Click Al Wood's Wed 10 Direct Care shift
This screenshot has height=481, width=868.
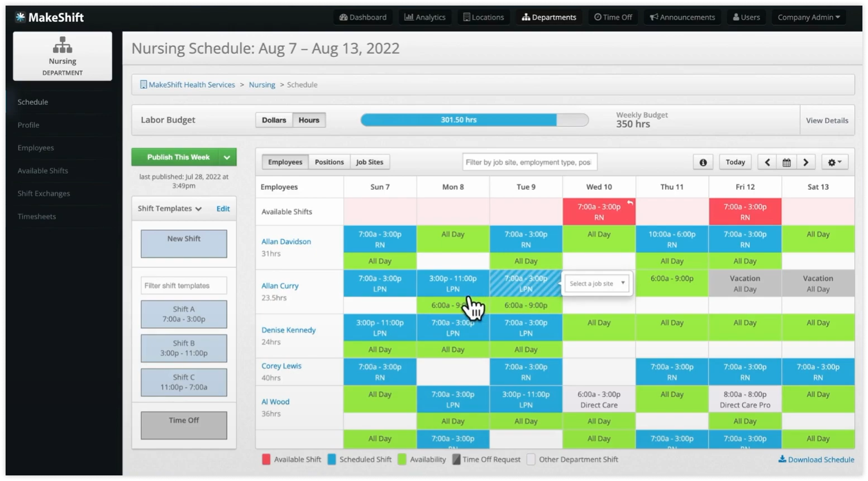tap(599, 400)
